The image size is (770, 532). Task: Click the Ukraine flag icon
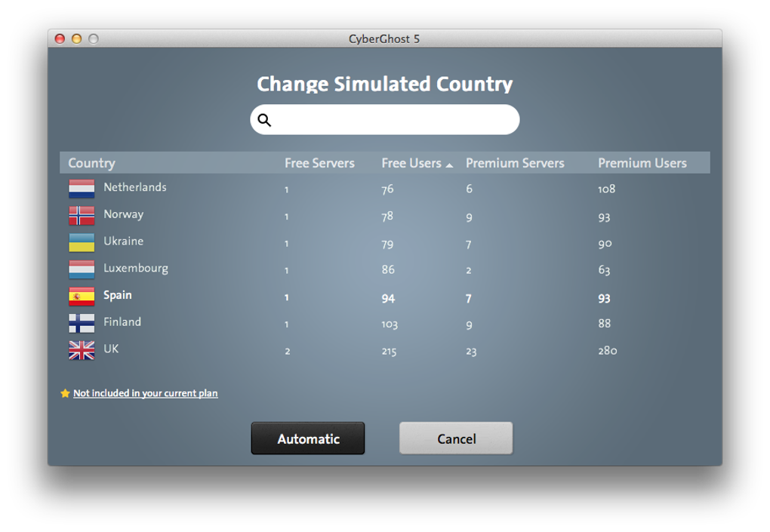(x=82, y=242)
